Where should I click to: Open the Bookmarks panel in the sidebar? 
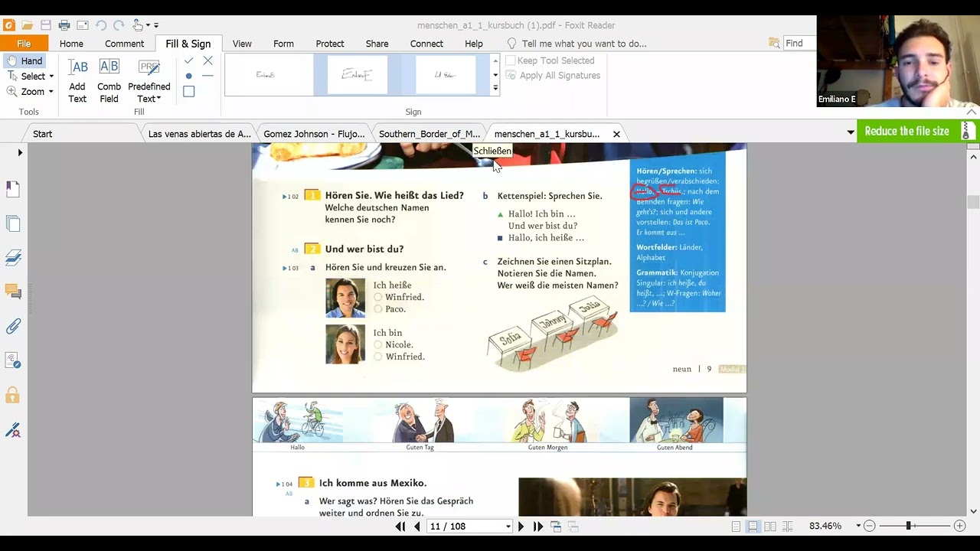13,189
